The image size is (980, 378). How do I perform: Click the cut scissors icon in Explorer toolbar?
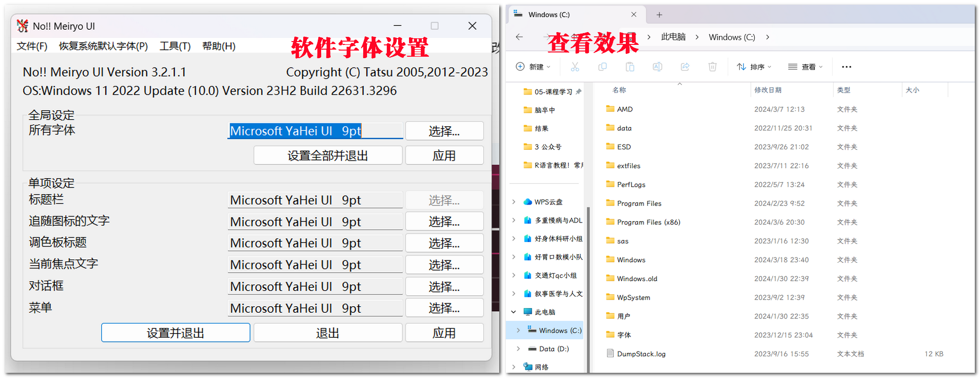(x=575, y=67)
